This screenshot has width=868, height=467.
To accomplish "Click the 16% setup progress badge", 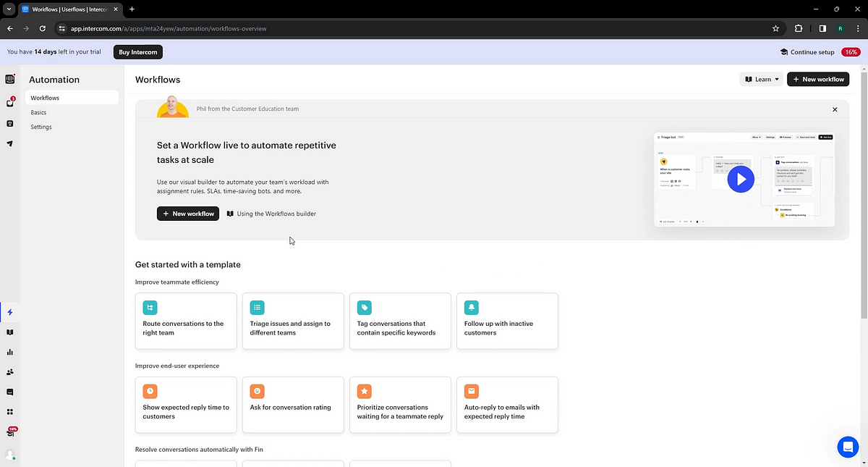I will tap(851, 52).
